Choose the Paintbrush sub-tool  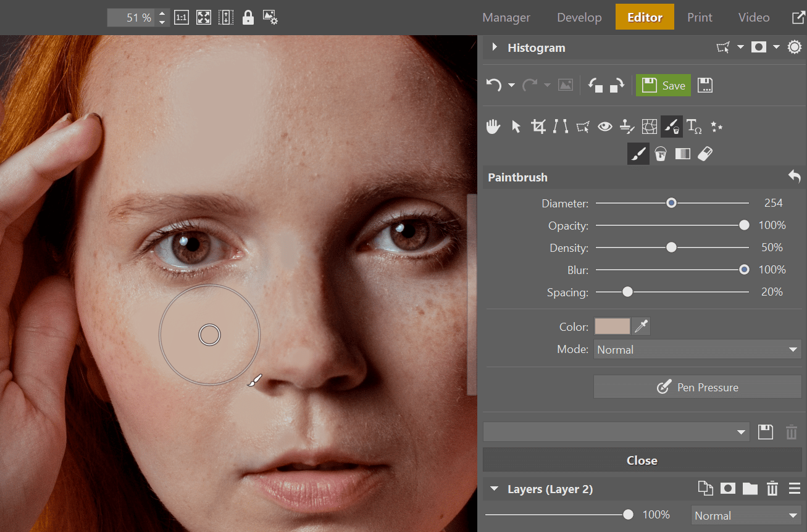(x=638, y=154)
